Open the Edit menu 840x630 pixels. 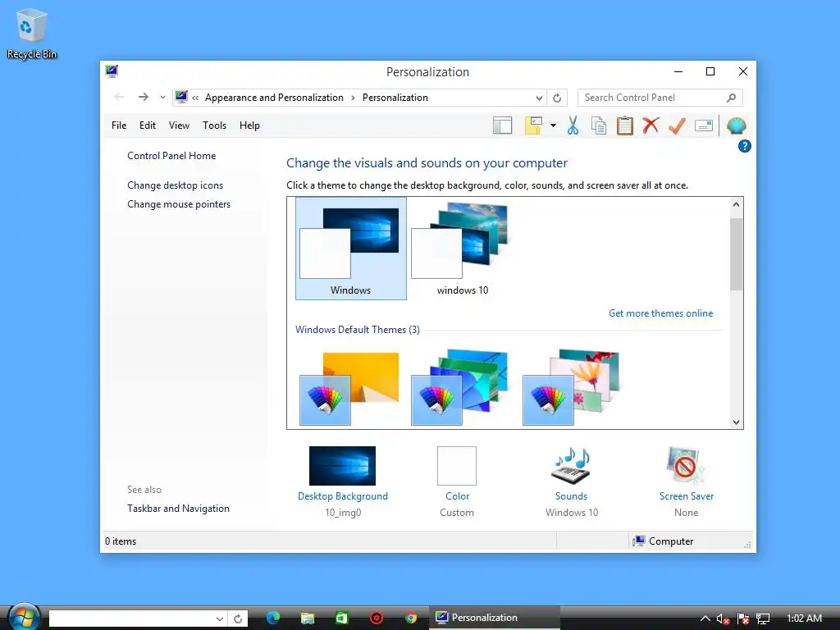coord(148,126)
